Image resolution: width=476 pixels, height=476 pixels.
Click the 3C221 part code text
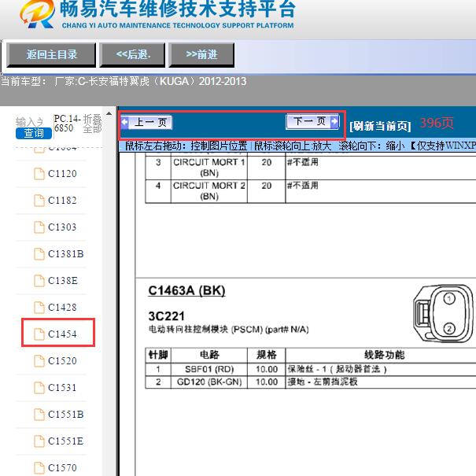pyautogui.click(x=166, y=316)
